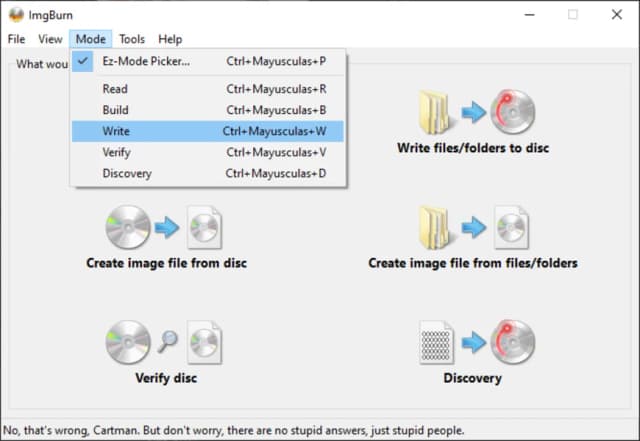This screenshot has width=640, height=441.
Task: Click Discovery label in main panel
Action: click(473, 378)
